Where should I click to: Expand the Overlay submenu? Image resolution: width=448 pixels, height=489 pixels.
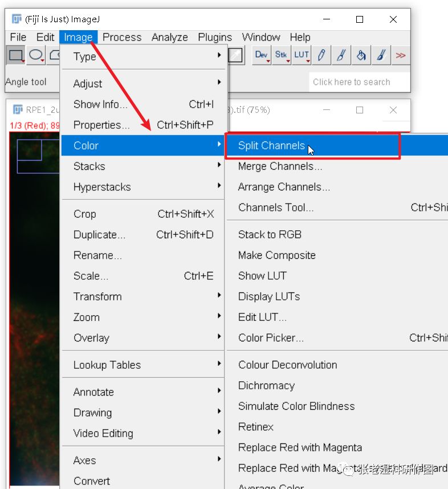[x=143, y=337]
